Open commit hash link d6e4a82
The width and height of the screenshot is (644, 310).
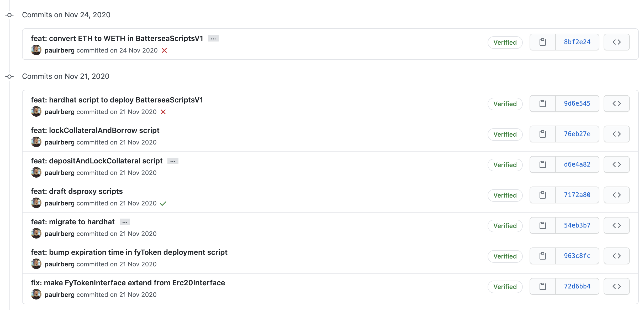click(x=577, y=164)
